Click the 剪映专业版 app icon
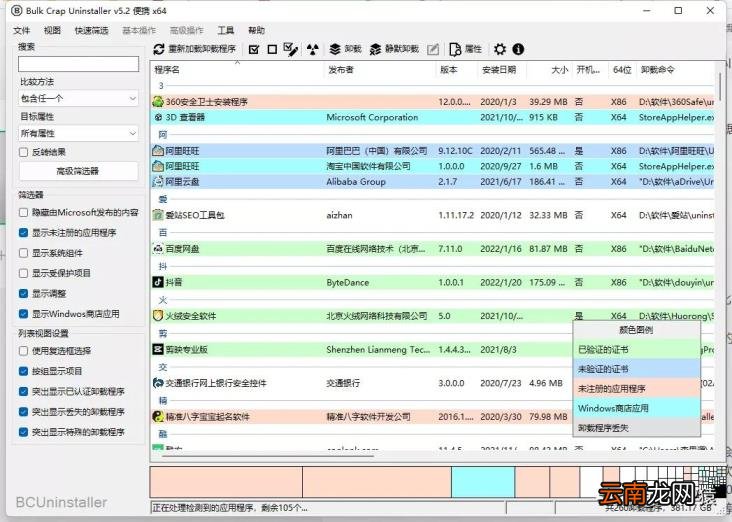This screenshot has height=522, width=732. pyautogui.click(x=158, y=349)
